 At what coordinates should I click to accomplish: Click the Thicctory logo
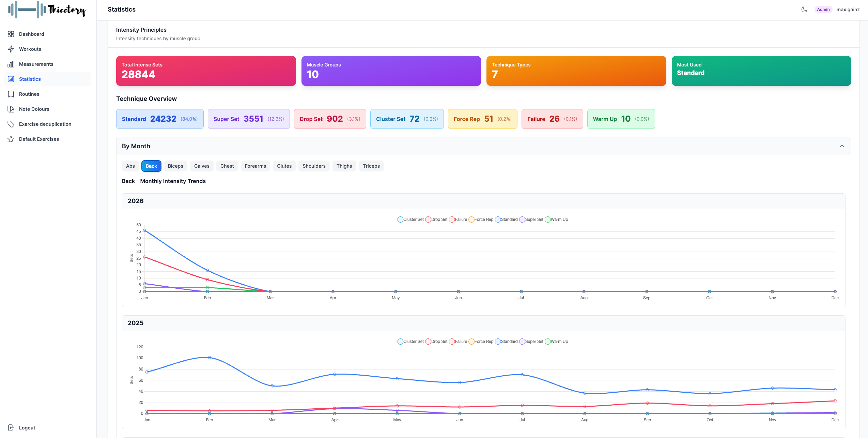[x=46, y=10]
